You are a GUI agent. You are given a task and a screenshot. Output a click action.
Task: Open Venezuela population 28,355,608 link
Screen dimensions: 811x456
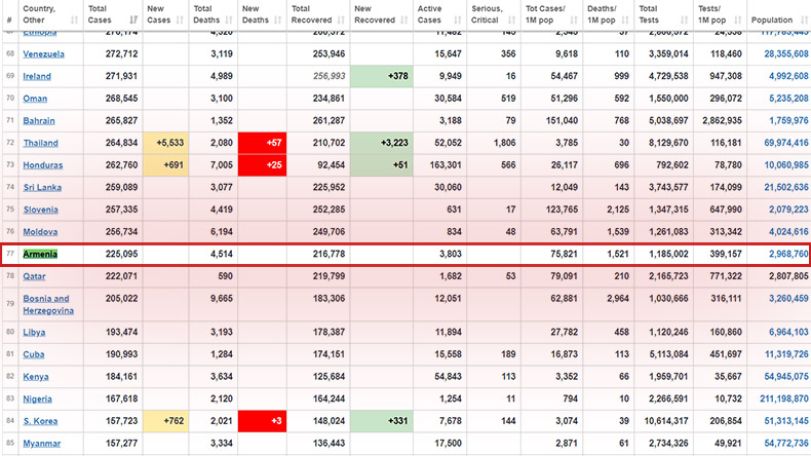(x=786, y=54)
